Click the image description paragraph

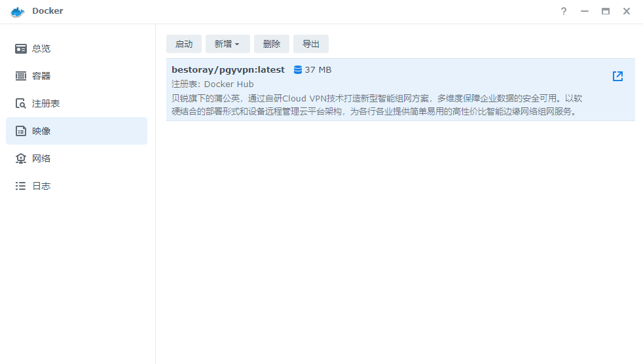pyautogui.click(x=377, y=105)
